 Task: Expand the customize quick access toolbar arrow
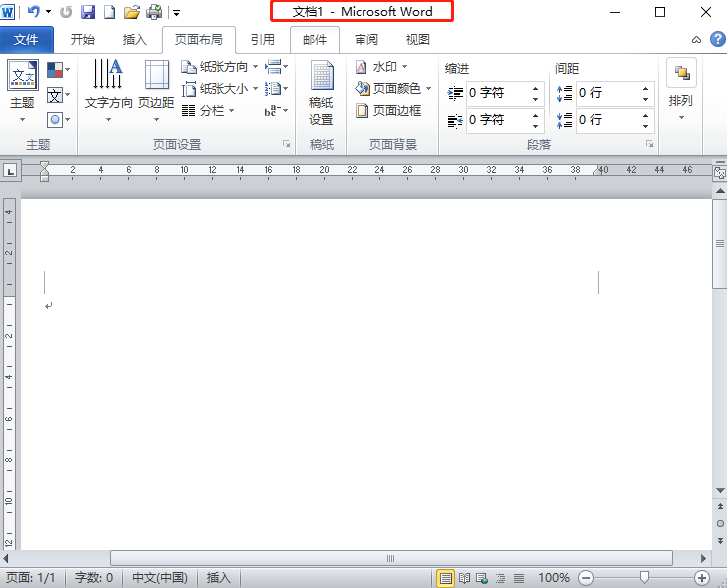(176, 13)
